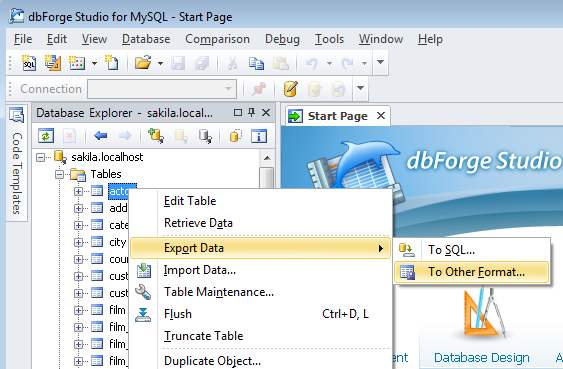Viewport: 563px width, 369px height.
Task: Click the blue Back arrow in Database Explorer
Action: tap(101, 136)
